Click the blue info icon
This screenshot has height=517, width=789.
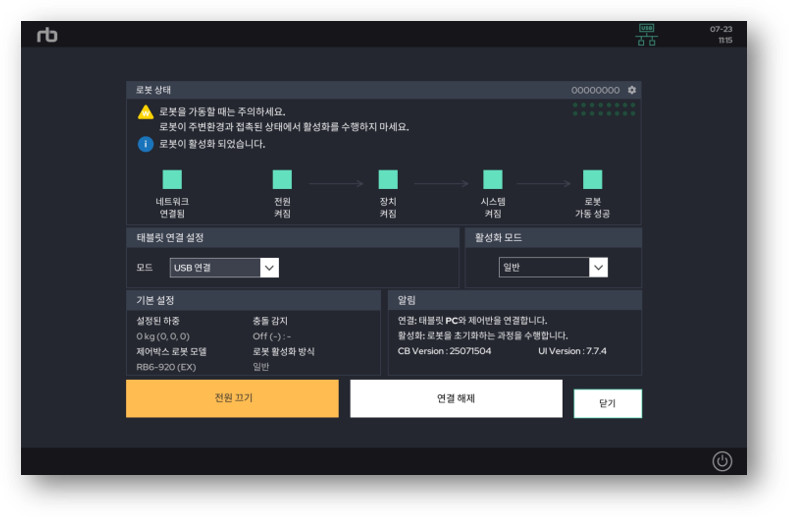tap(145, 144)
